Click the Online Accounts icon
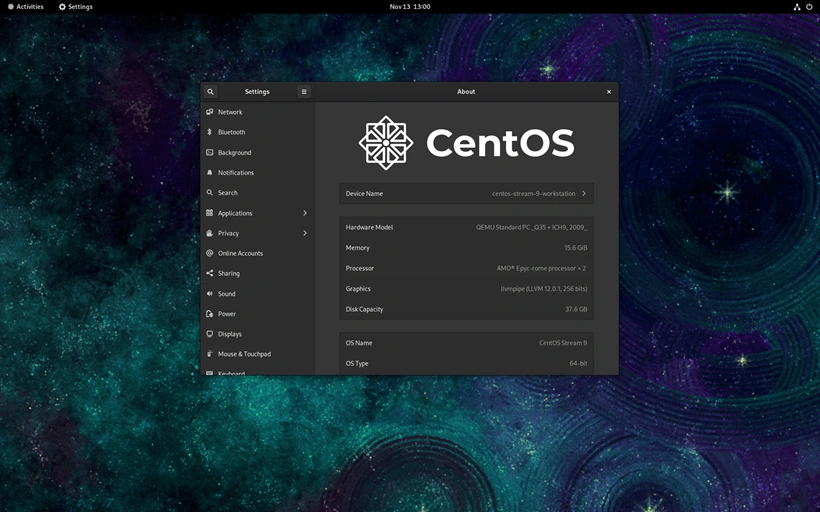Viewport: 820px width, 512px height. pos(209,253)
